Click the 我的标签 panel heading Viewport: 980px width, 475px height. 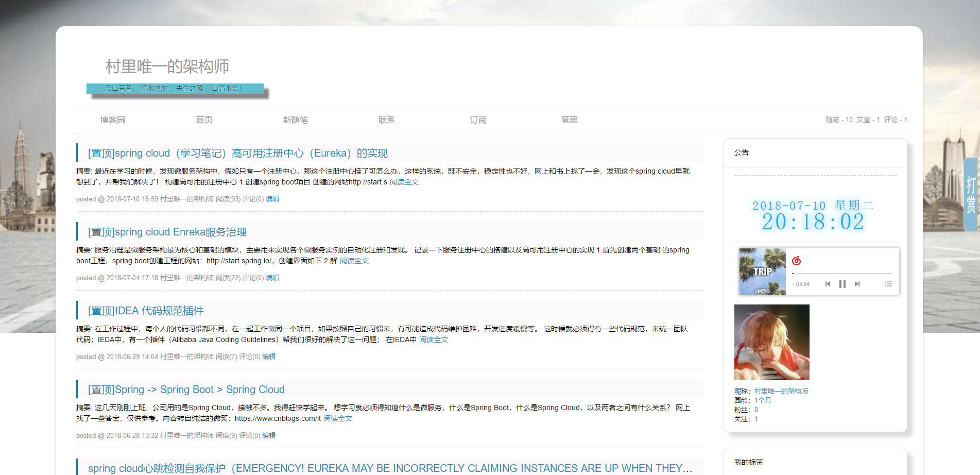[x=749, y=462]
